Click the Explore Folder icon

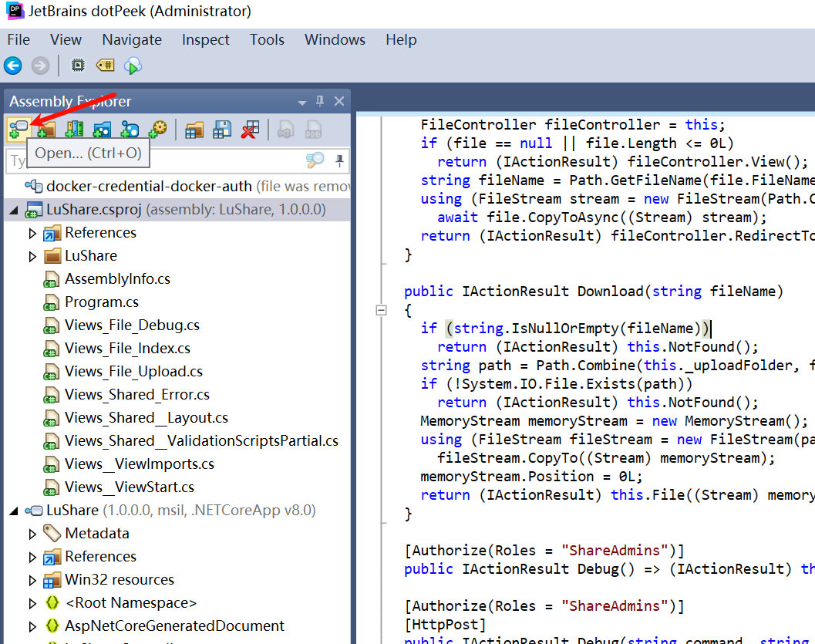point(46,130)
